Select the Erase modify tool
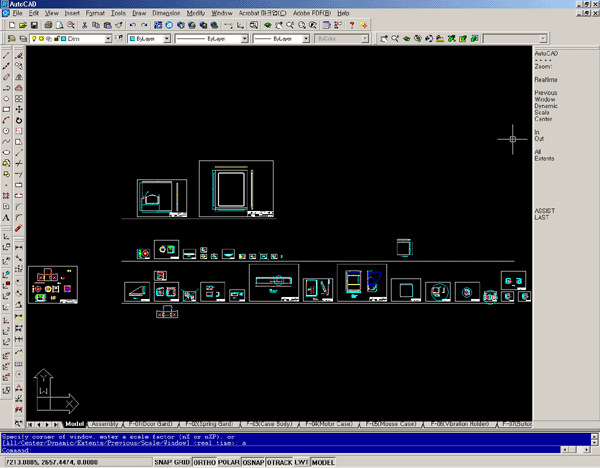Image resolution: width=600 pixels, height=468 pixels. point(19,55)
